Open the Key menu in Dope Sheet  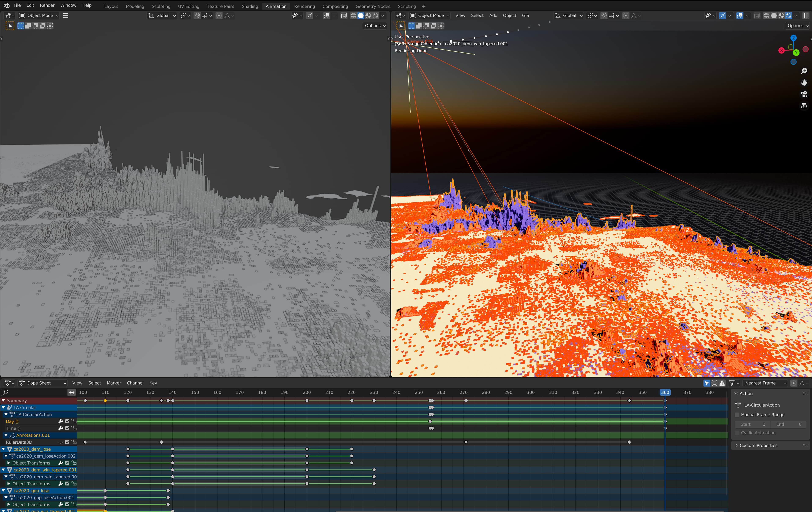coord(153,383)
